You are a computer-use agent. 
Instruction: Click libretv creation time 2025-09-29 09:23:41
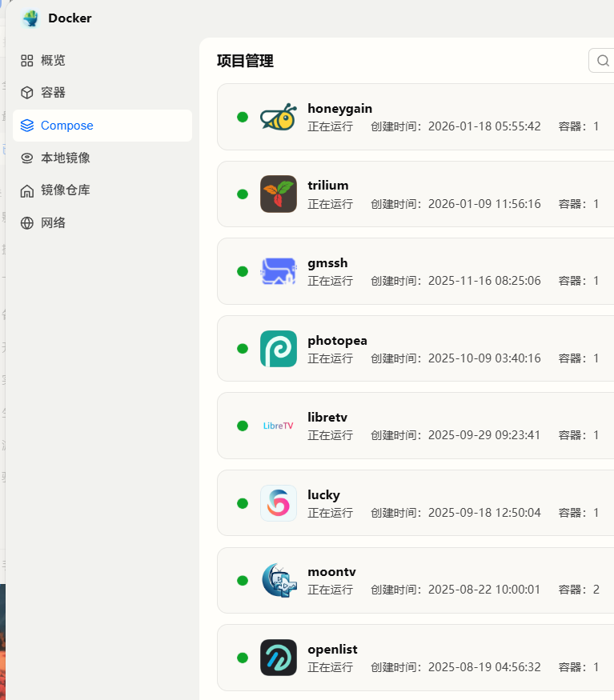(x=484, y=435)
